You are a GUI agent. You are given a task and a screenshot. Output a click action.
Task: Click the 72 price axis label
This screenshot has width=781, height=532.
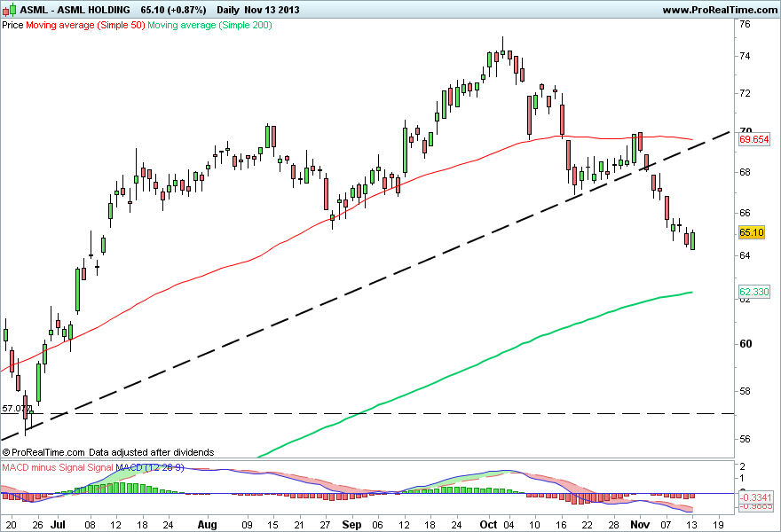(x=745, y=93)
